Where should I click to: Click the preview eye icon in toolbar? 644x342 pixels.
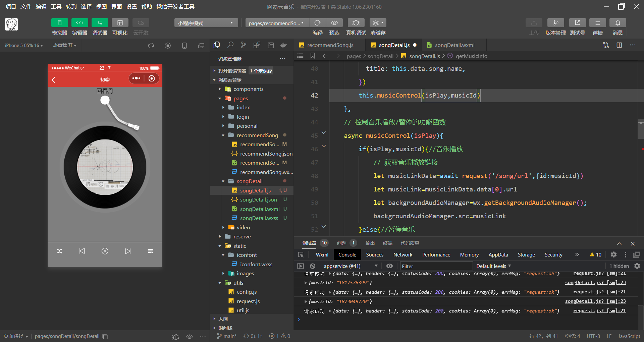pyautogui.click(x=334, y=23)
